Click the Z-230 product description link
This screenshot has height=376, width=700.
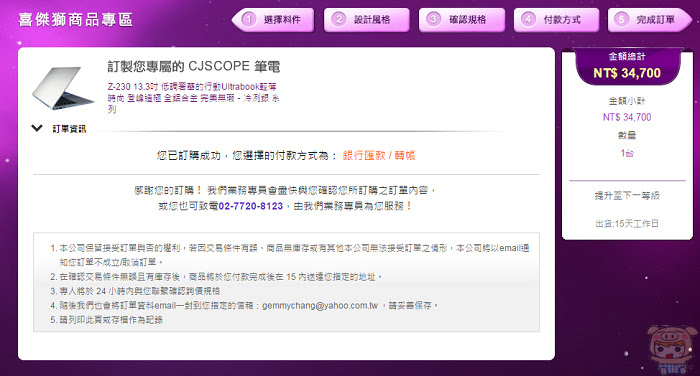(x=194, y=98)
